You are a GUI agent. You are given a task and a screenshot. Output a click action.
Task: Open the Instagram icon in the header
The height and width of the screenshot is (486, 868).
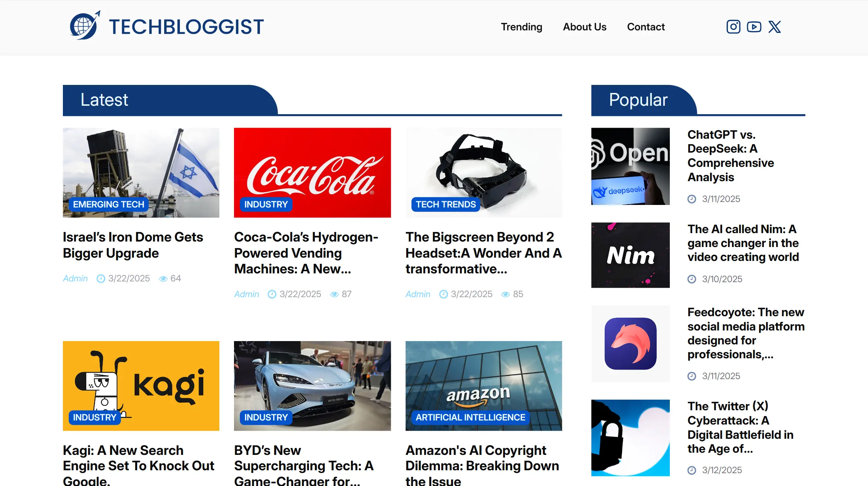[x=733, y=26]
